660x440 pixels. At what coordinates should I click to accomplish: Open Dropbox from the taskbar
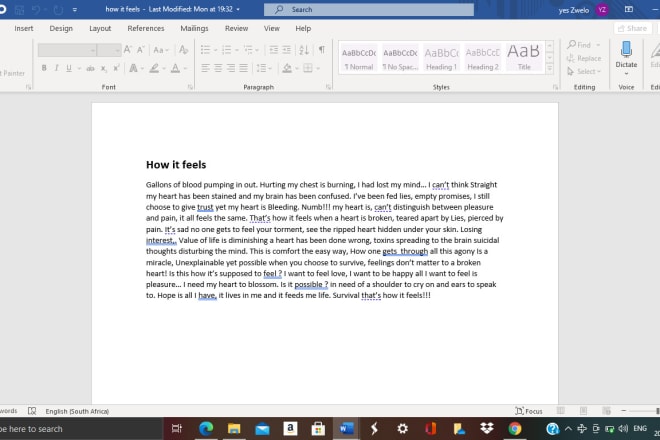point(486,428)
